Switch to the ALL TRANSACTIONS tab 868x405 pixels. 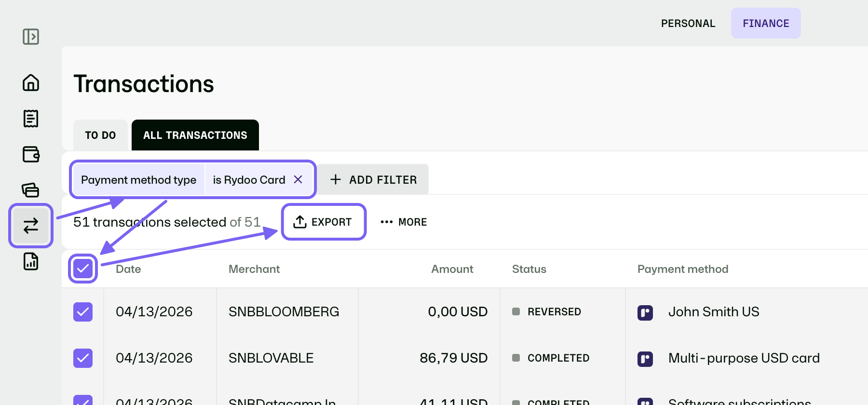195,135
